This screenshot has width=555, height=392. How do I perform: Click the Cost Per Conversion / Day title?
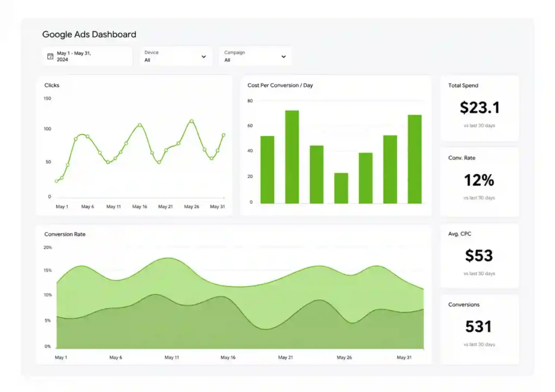tap(280, 85)
